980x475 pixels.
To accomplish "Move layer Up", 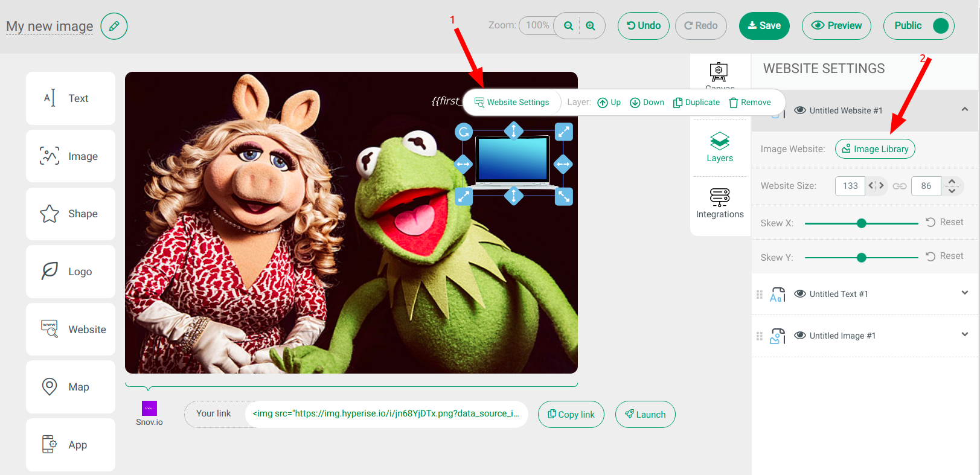I will [x=609, y=103].
